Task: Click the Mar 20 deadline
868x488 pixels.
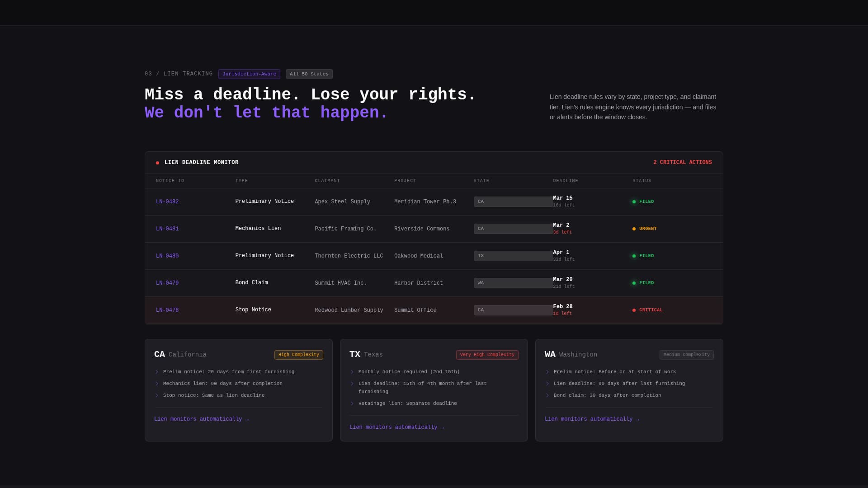Action: [563, 280]
